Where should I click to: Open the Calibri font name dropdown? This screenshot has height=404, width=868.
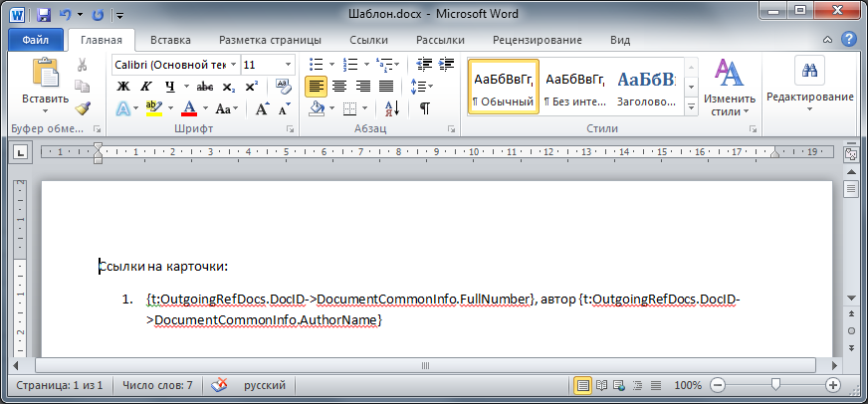[232, 64]
